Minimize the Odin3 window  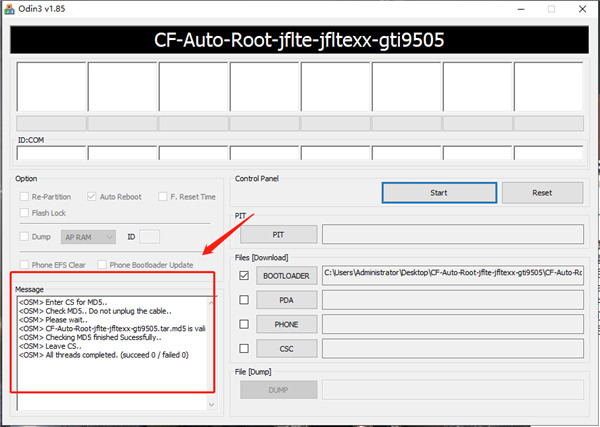(521, 9)
